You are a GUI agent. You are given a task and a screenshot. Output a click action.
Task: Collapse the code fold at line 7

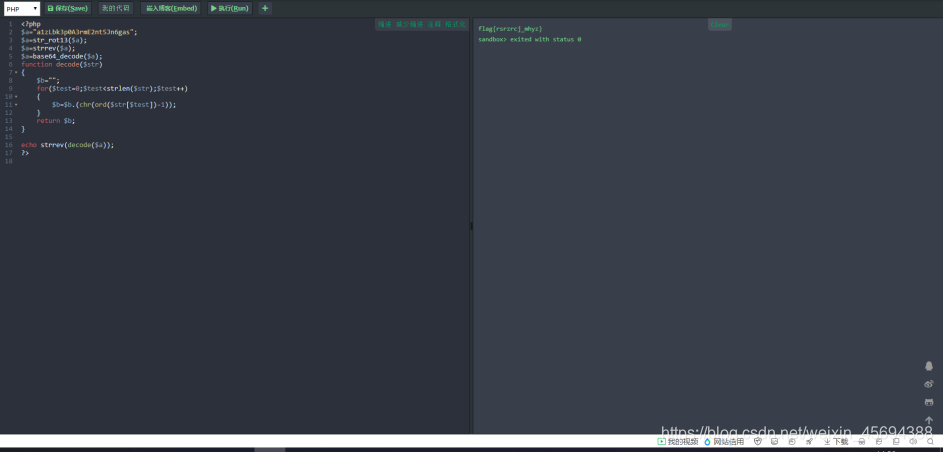[x=16, y=72]
